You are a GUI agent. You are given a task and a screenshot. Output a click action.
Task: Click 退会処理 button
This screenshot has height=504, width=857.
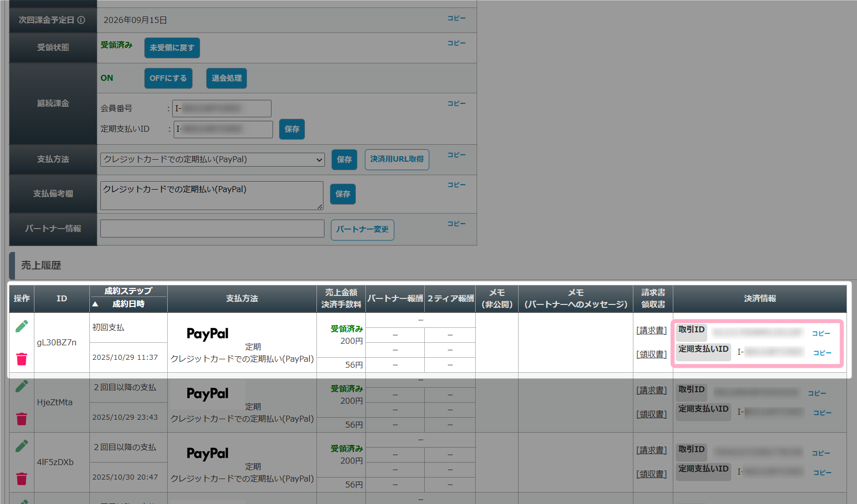(x=227, y=78)
